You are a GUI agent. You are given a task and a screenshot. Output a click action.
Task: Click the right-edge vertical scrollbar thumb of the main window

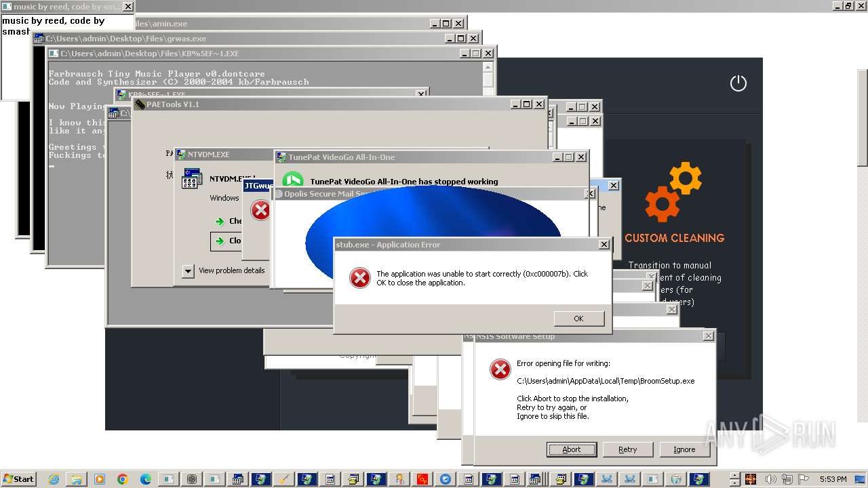tap(863, 117)
